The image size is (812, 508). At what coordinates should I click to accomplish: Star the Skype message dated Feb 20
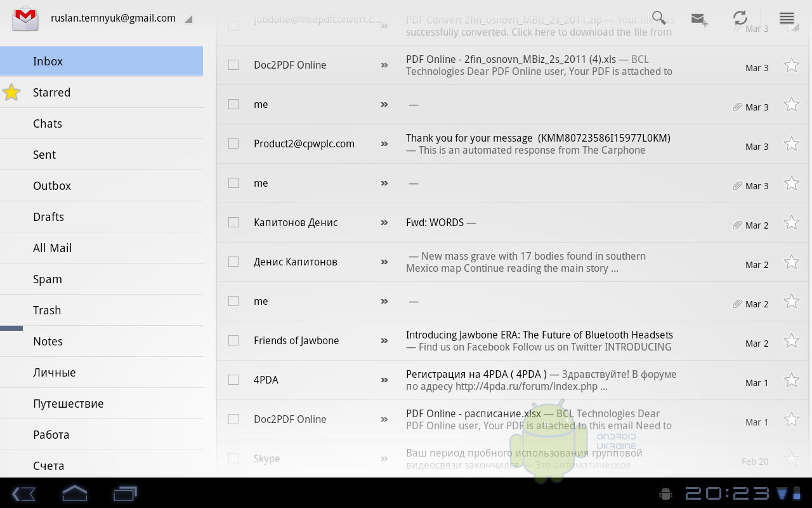pyautogui.click(x=791, y=458)
